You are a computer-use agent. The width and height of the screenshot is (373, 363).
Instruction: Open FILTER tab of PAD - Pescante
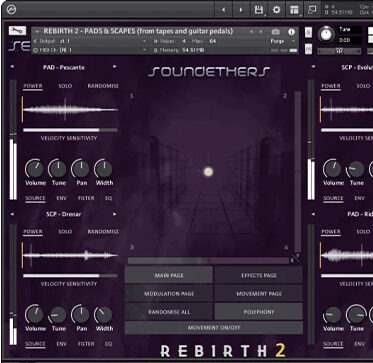point(86,198)
